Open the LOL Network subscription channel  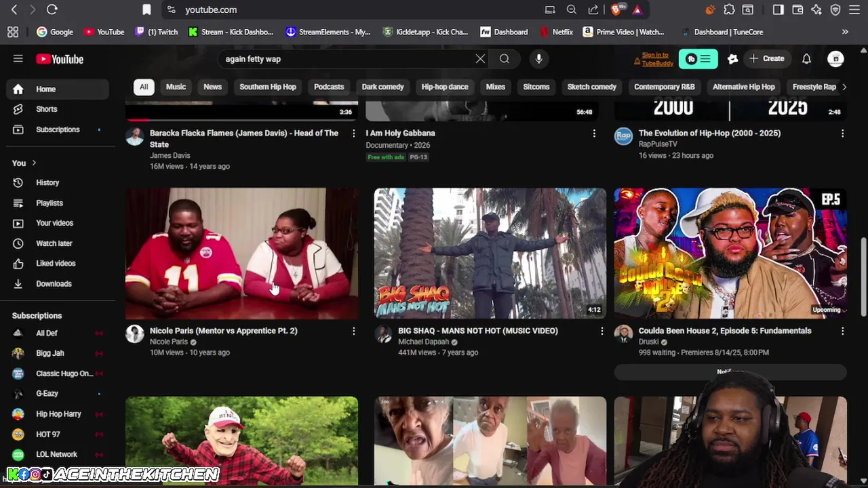[58, 454]
